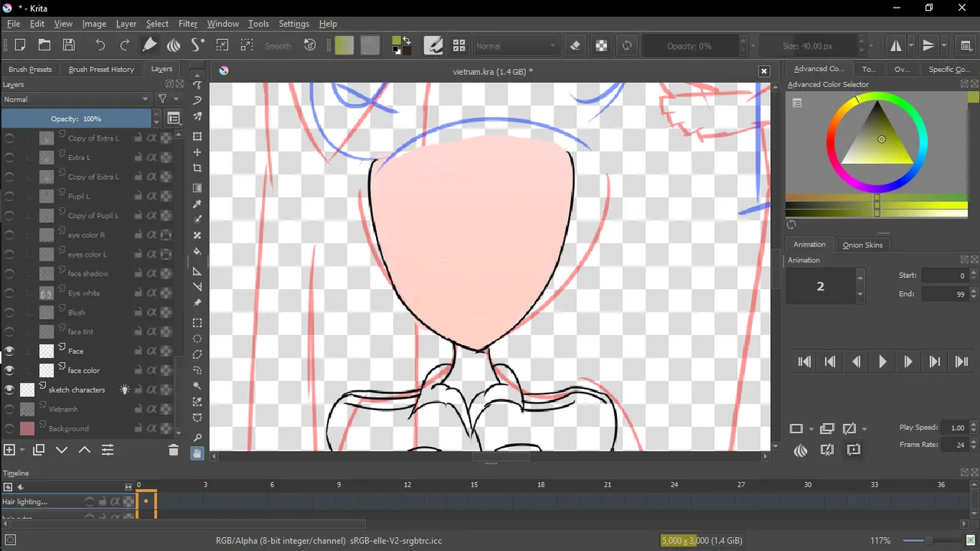Create a new document from toolbar

coord(21,45)
